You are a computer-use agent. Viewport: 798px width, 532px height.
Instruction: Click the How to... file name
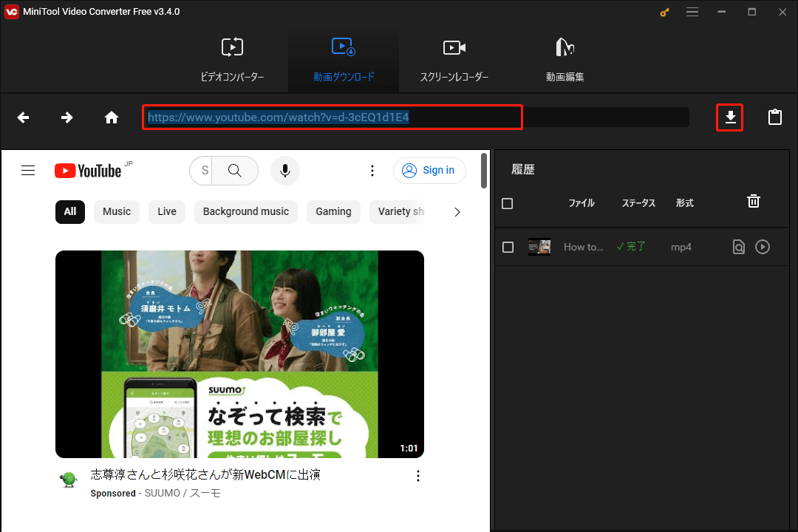pos(583,247)
